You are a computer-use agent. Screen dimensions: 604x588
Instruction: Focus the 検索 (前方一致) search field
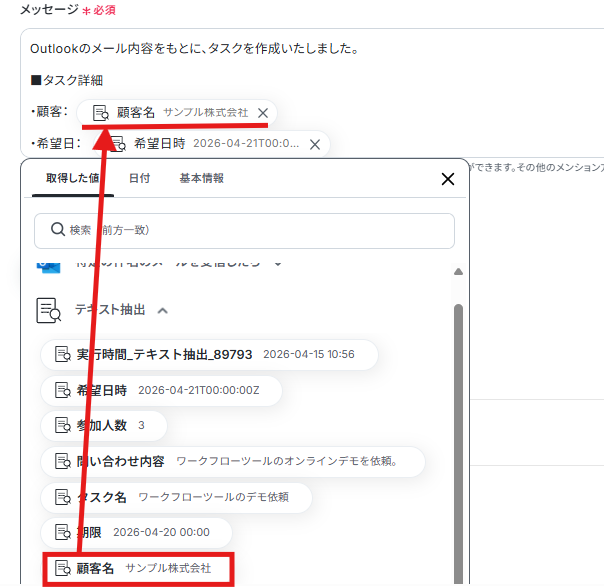[244, 230]
